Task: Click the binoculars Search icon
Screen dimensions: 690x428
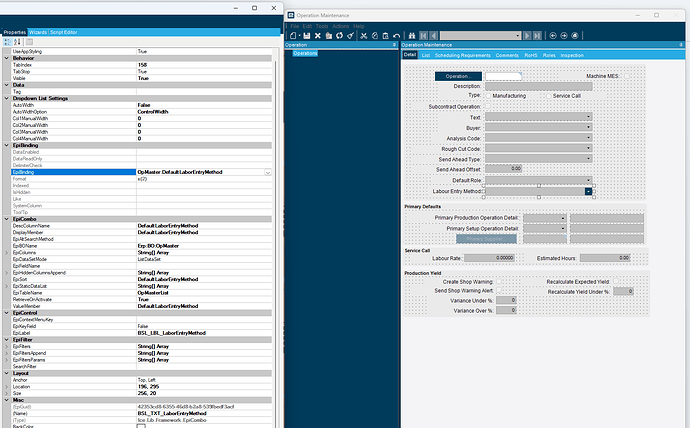Action: pyautogui.click(x=412, y=36)
